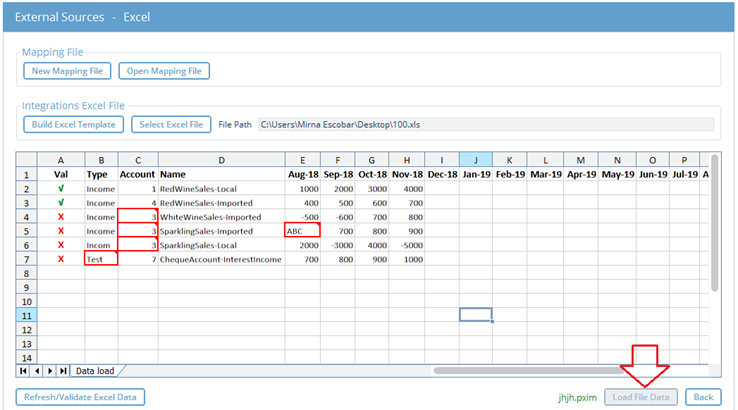Click Select Excel File button
The image size is (738, 410).
[171, 125]
